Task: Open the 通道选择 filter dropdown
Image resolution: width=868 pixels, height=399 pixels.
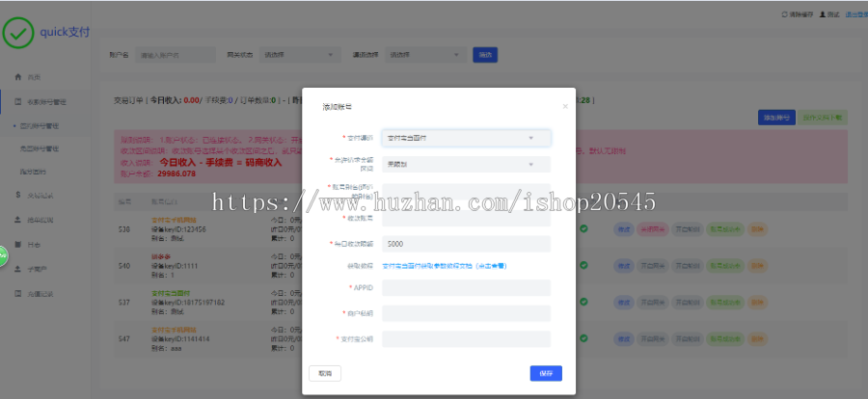Action: coord(425,55)
